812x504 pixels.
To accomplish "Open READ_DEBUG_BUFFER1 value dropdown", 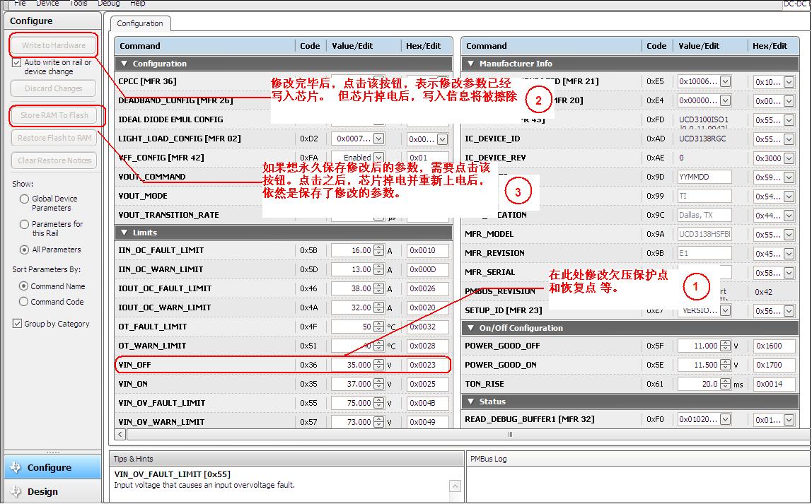I will coord(726,420).
